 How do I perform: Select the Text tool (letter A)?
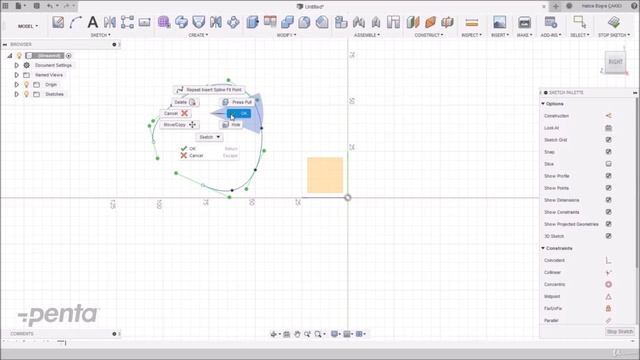point(93,22)
